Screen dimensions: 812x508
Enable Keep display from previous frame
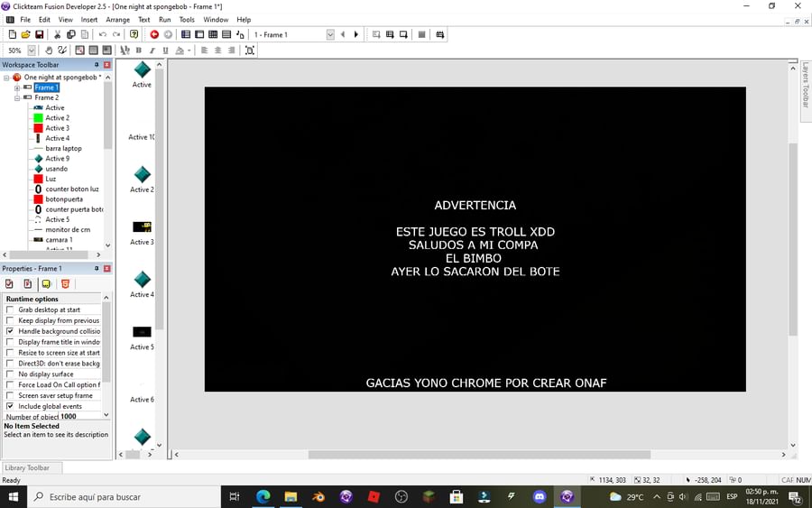(x=10, y=320)
